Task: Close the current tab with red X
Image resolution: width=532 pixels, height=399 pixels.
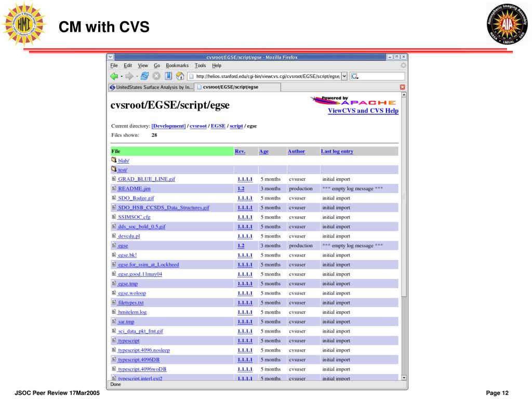Action: tap(403, 87)
